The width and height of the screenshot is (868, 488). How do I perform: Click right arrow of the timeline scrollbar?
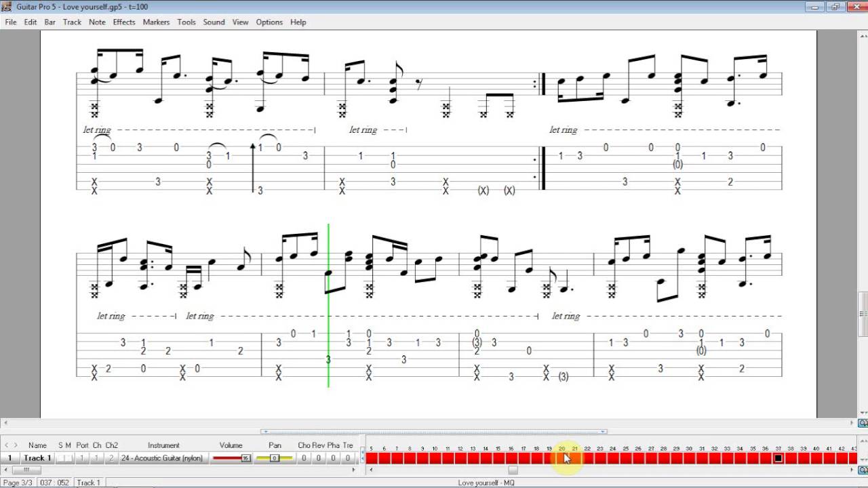pos(852,470)
